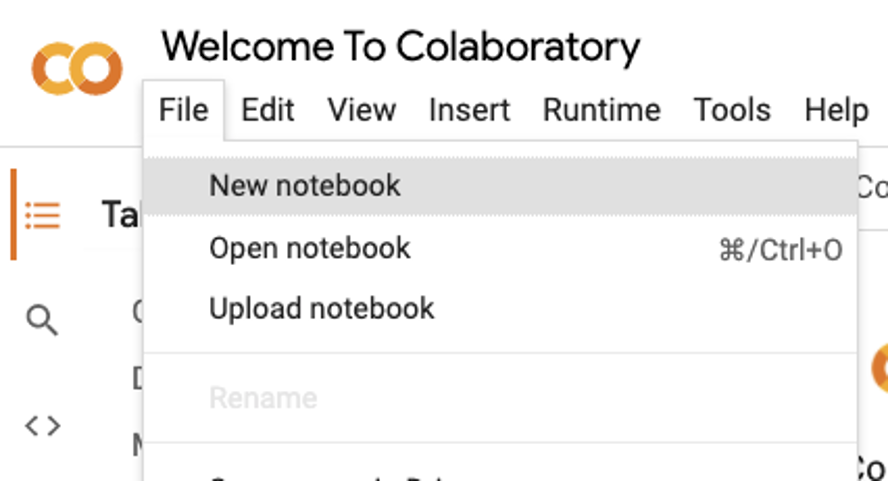Screen dimensions: 889x481
Task: Click the Welcome To Colaboratory title
Action: (x=401, y=47)
